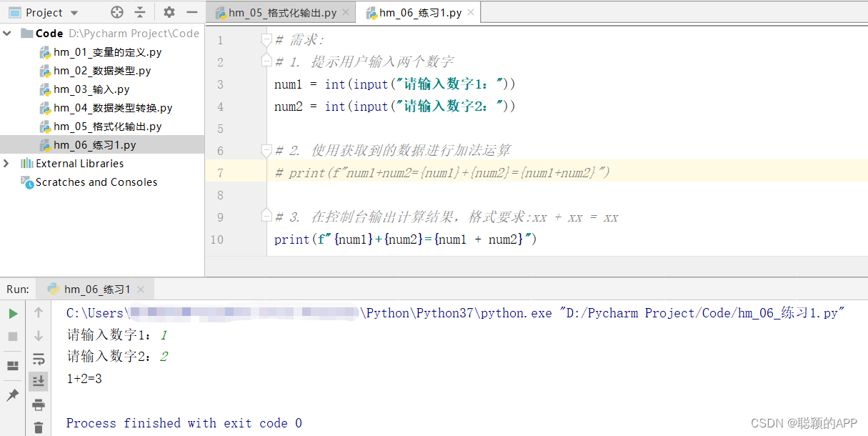
Task: Select hm_02_数据类型.py file
Action: (102, 71)
